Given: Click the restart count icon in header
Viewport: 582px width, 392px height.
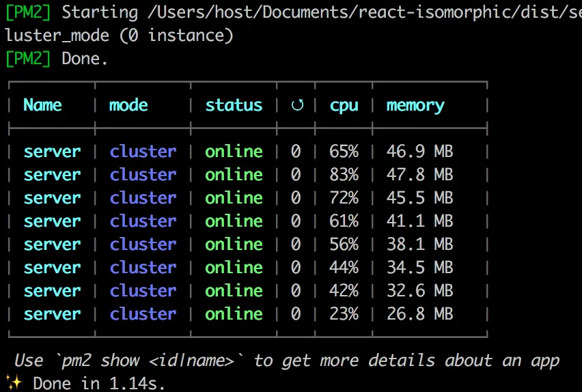Looking at the screenshot, I should (297, 105).
